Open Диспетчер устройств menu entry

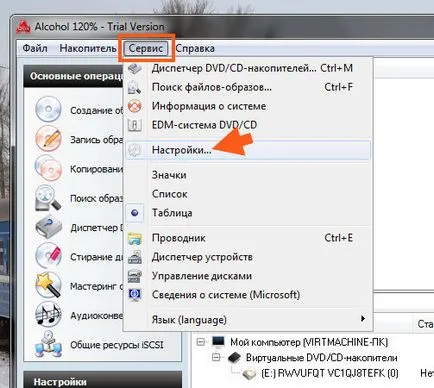pos(248,257)
